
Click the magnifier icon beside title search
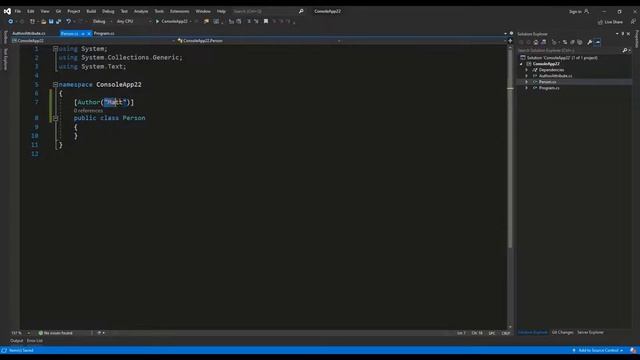[301, 11]
